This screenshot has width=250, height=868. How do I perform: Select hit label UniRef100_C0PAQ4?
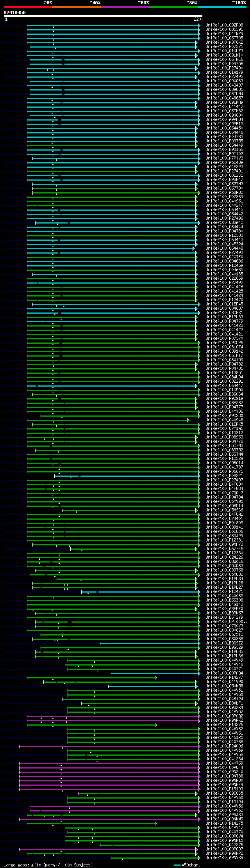point(224,673)
